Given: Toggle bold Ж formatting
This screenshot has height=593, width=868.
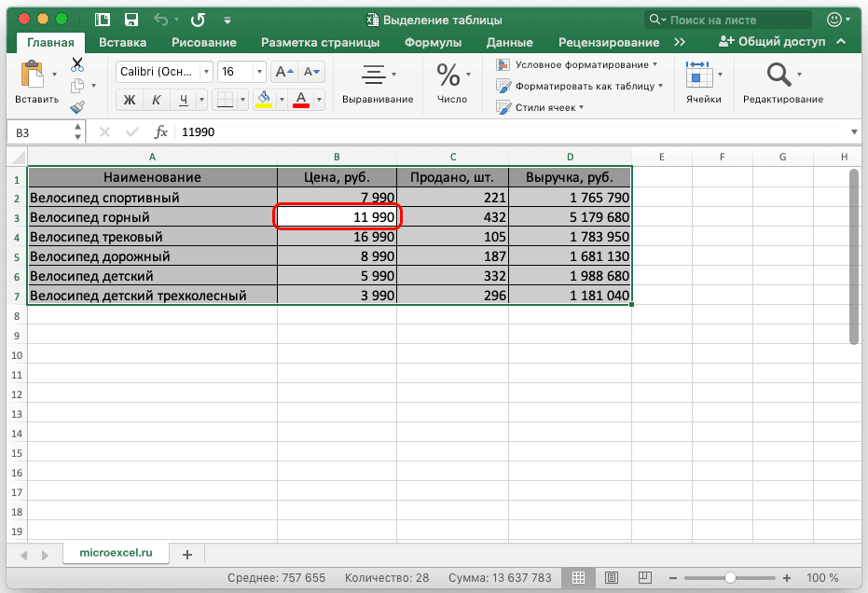Looking at the screenshot, I should point(130,100).
